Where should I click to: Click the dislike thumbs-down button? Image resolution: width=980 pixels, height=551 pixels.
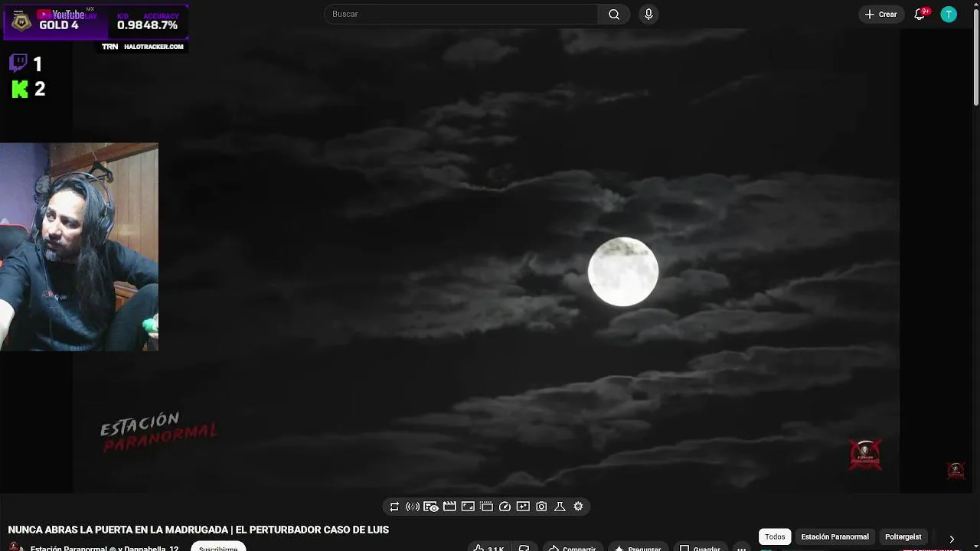(x=524, y=547)
